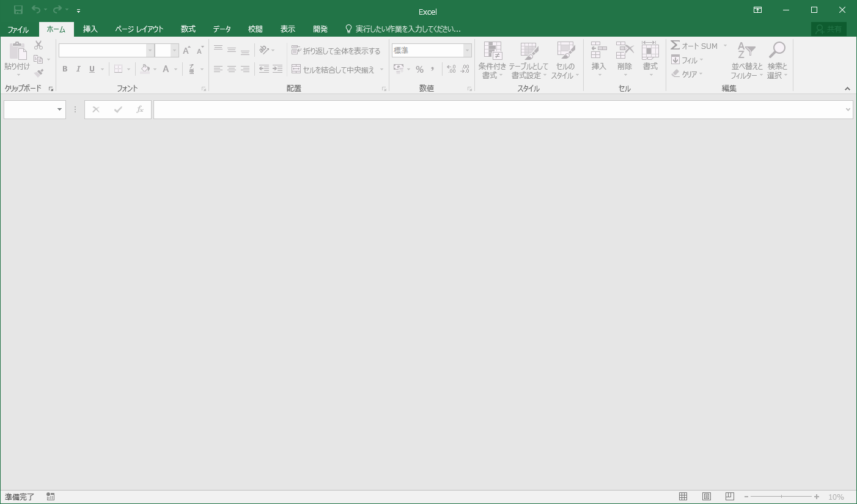Viewport: 857px width, 504px height.
Task: Click the Name Box field
Action: pos(35,109)
